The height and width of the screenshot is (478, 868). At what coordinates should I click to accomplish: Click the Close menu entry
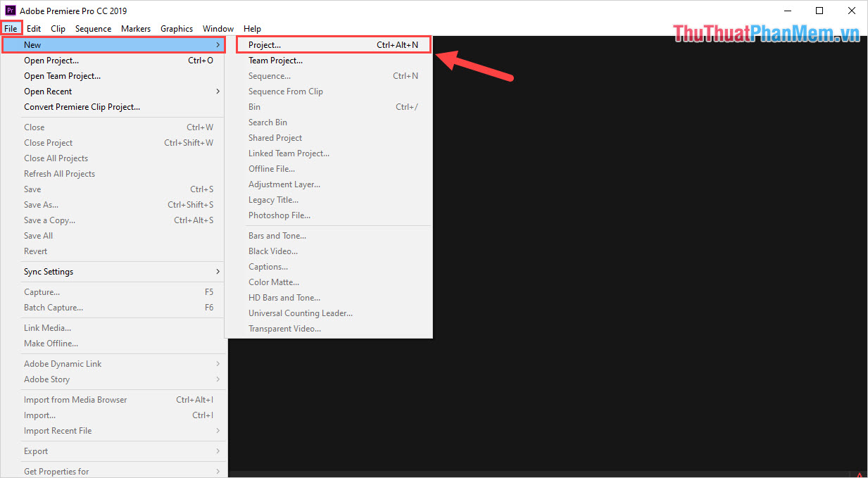point(113,127)
